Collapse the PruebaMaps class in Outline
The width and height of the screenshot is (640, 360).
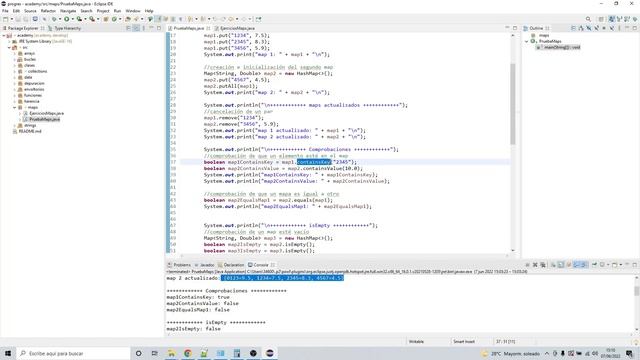pos(527,41)
